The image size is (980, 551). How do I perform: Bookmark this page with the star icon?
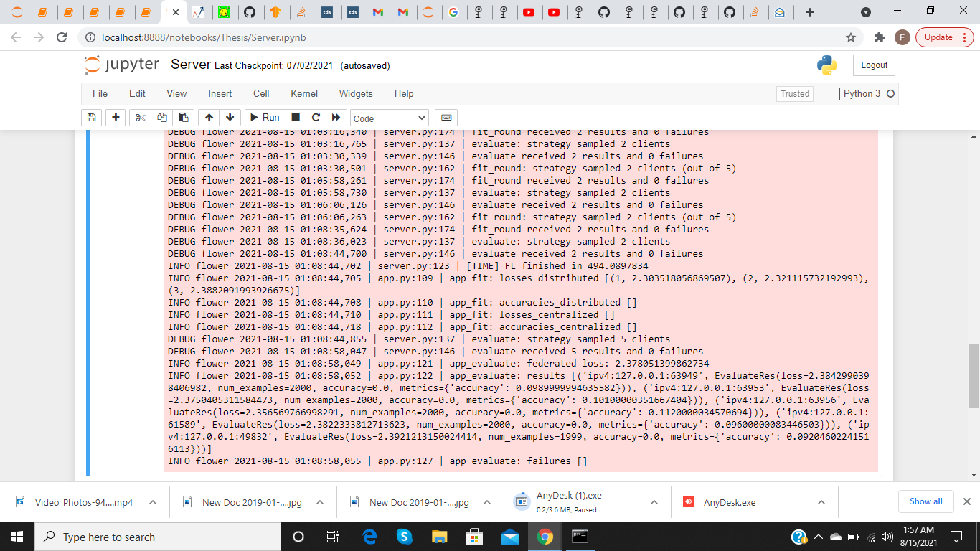tap(849, 37)
